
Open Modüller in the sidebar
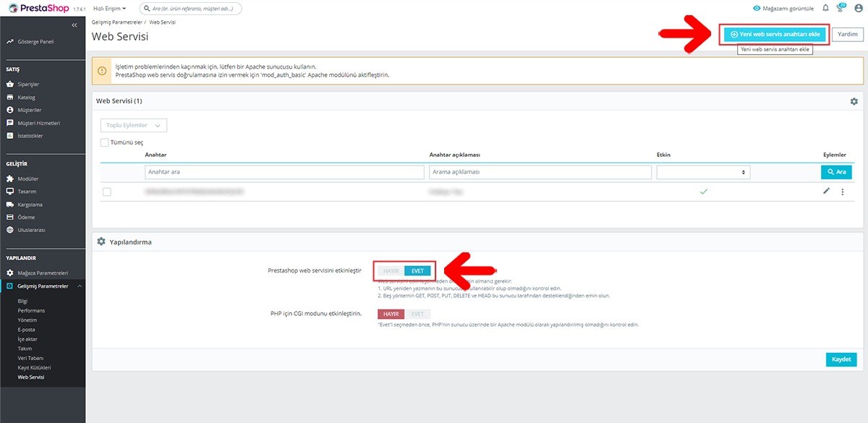(27, 179)
